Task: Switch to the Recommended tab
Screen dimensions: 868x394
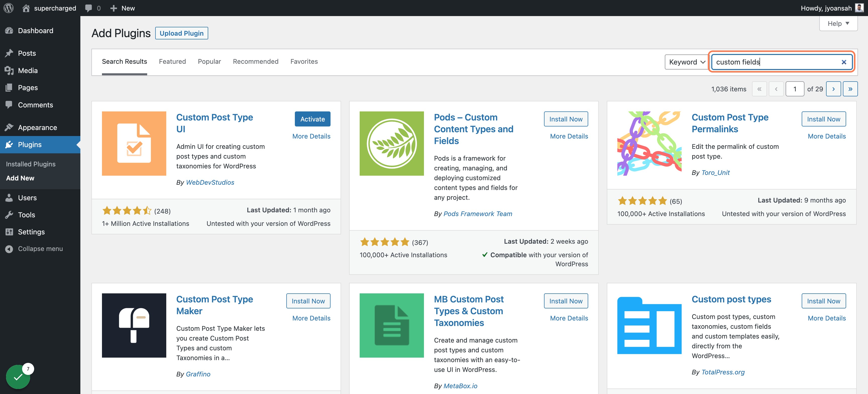Action: point(255,62)
